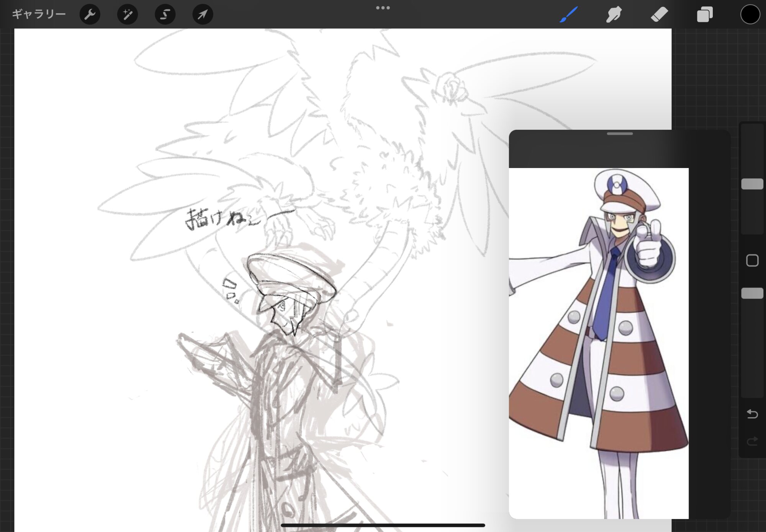
Task: Click the brush size slider handle
Action: [752, 184]
